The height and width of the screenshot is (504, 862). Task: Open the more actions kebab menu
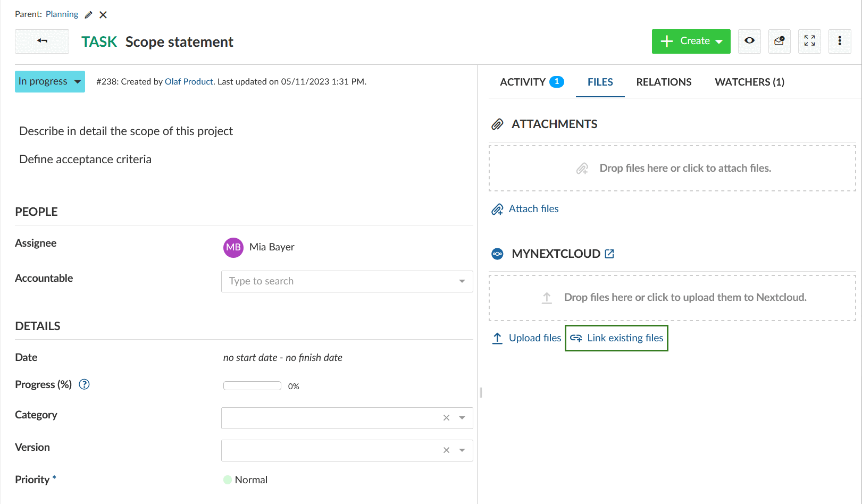coord(840,41)
